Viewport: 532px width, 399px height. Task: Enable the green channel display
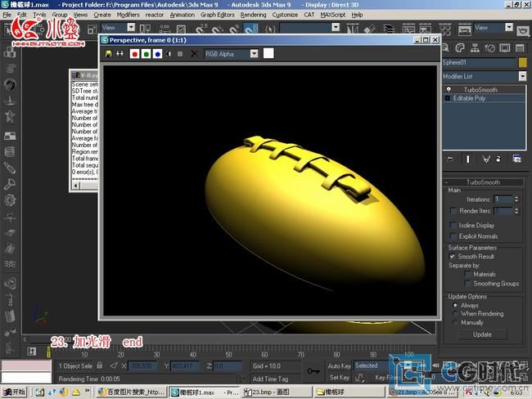[146, 54]
